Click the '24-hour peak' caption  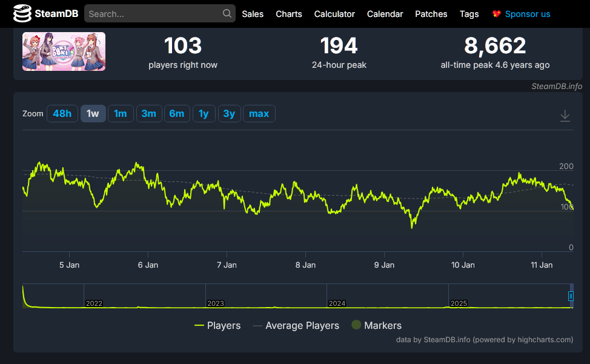coord(339,65)
